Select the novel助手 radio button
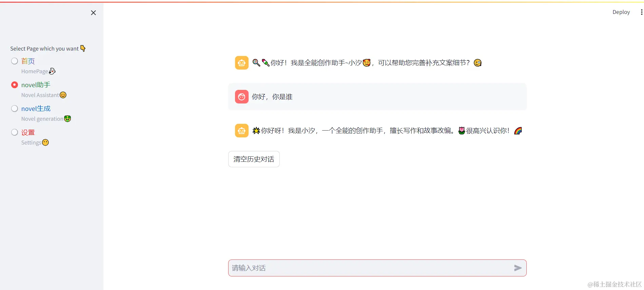This screenshot has height=290, width=644. tap(15, 85)
